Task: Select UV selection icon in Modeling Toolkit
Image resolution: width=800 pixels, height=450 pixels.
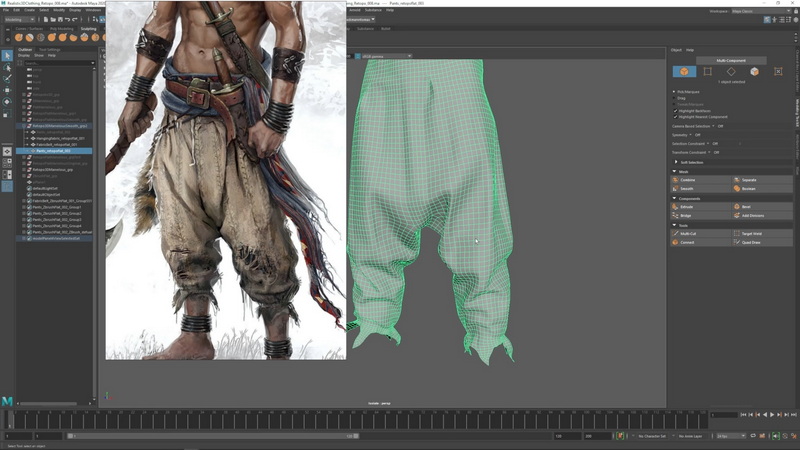Action: 778,71
